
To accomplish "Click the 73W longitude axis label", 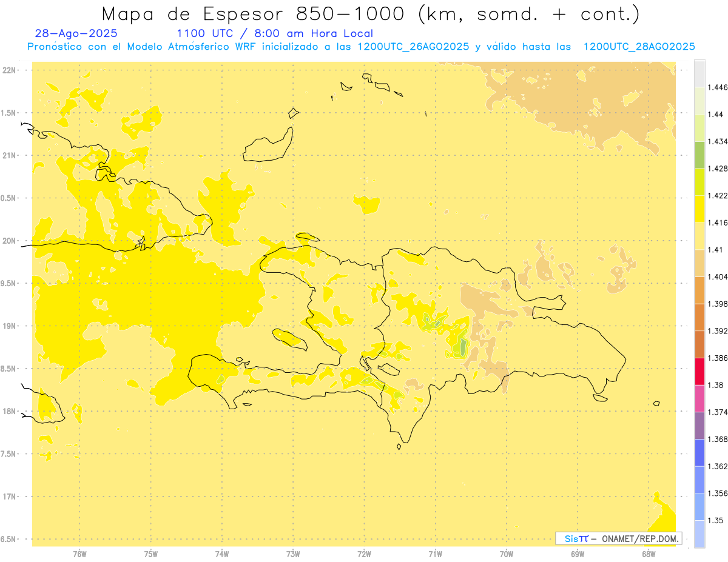I will click(293, 554).
